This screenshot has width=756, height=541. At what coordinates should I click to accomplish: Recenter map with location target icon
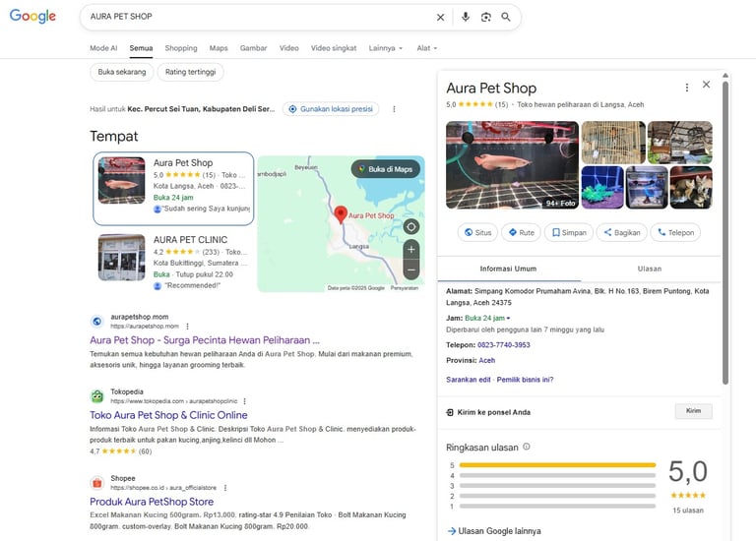coord(410,226)
